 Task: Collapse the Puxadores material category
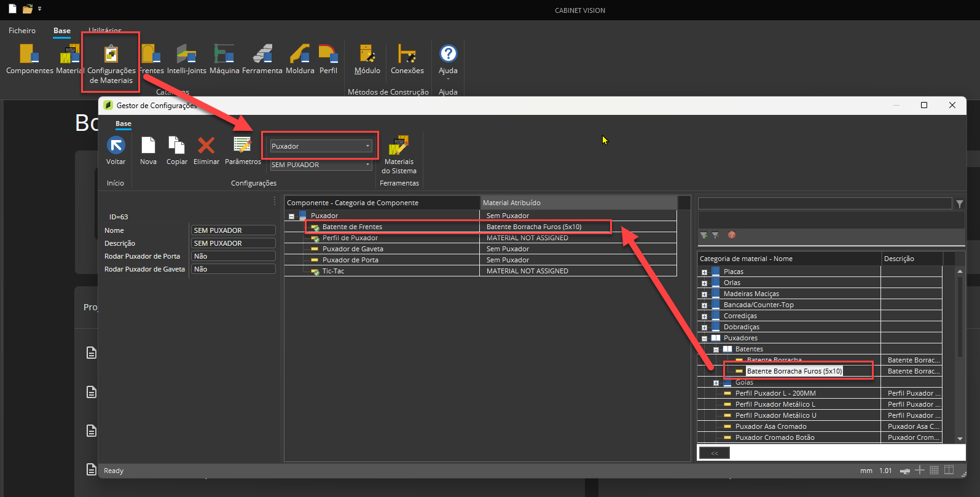pyautogui.click(x=704, y=339)
